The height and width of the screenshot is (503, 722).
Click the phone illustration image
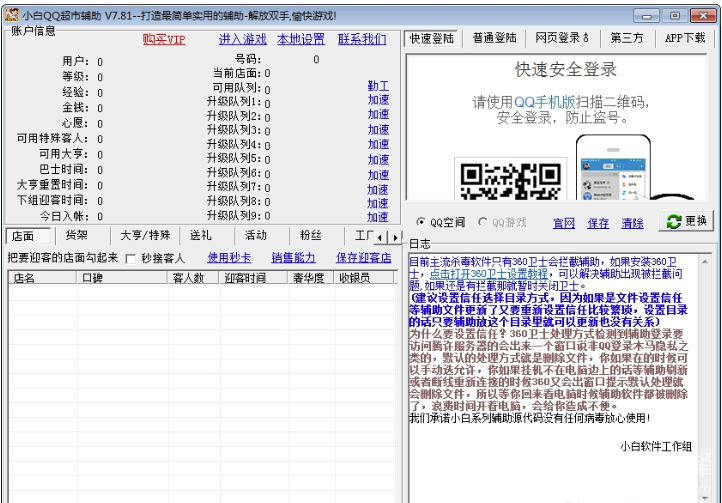tap(613, 167)
